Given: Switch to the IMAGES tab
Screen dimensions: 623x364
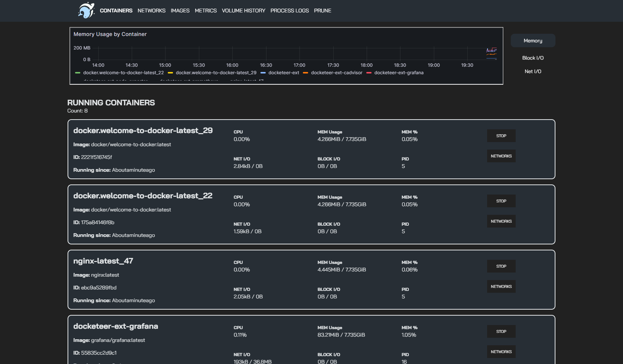Looking at the screenshot, I should click(x=180, y=10).
